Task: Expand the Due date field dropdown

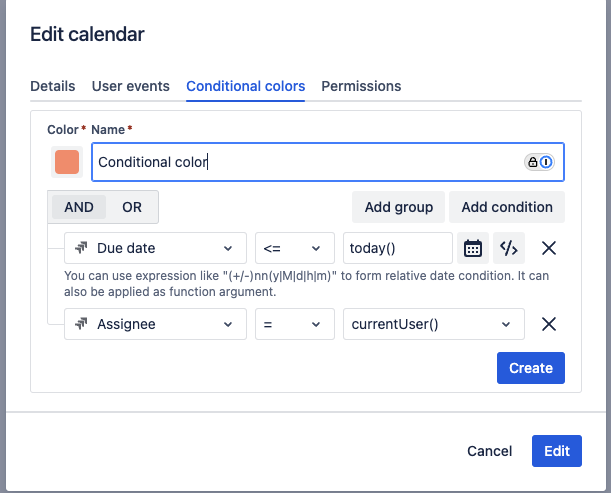Action: (155, 248)
